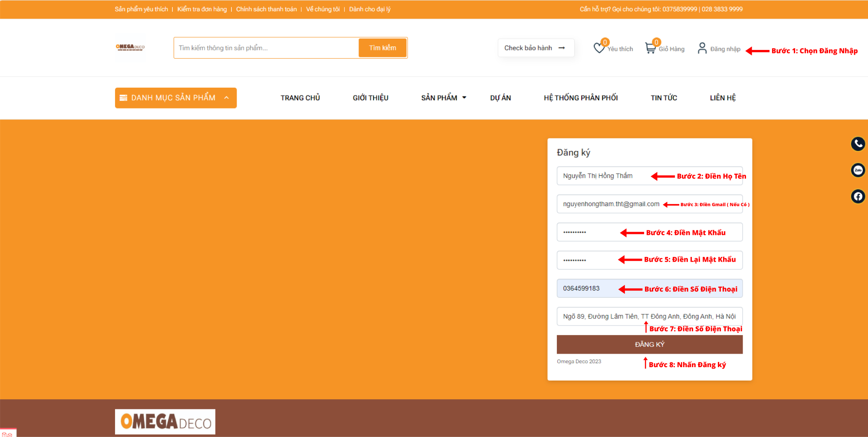Click the category list icon in Danh mục

123,98
